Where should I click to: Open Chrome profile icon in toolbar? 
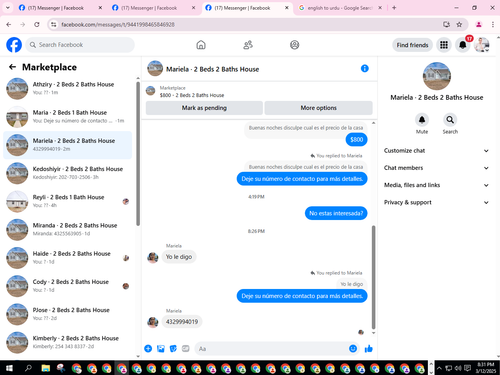coord(479,24)
